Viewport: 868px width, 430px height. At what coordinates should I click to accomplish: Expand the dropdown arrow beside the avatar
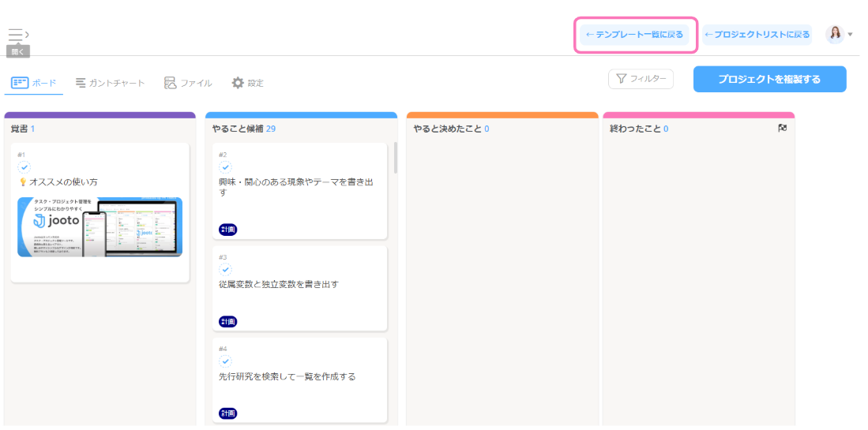pyautogui.click(x=851, y=35)
